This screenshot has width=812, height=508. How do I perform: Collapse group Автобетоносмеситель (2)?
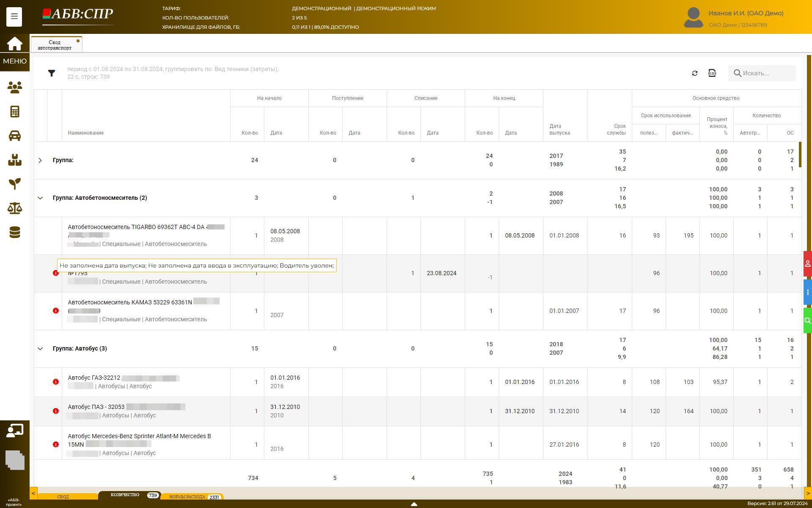[40, 198]
